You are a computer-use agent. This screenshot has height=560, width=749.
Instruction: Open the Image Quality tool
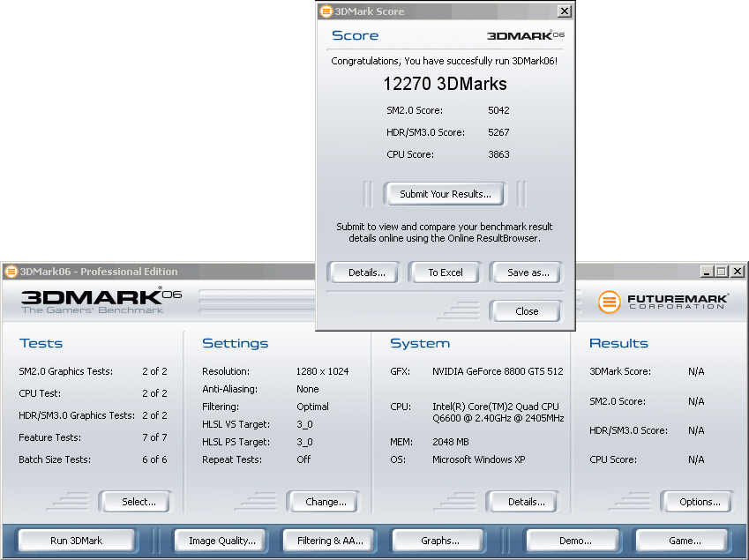point(221,541)
